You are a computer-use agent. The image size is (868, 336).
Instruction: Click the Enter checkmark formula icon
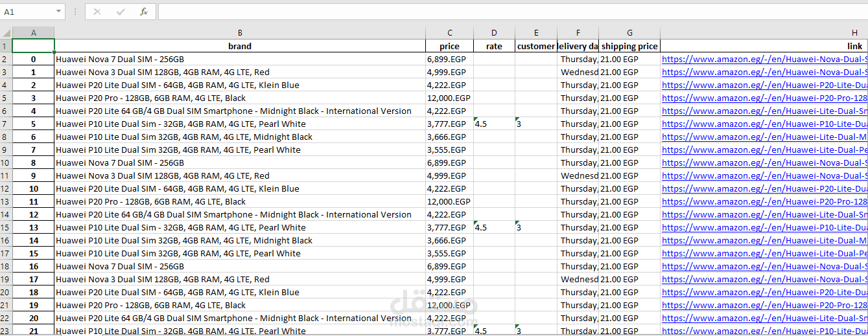coord(121,12)
